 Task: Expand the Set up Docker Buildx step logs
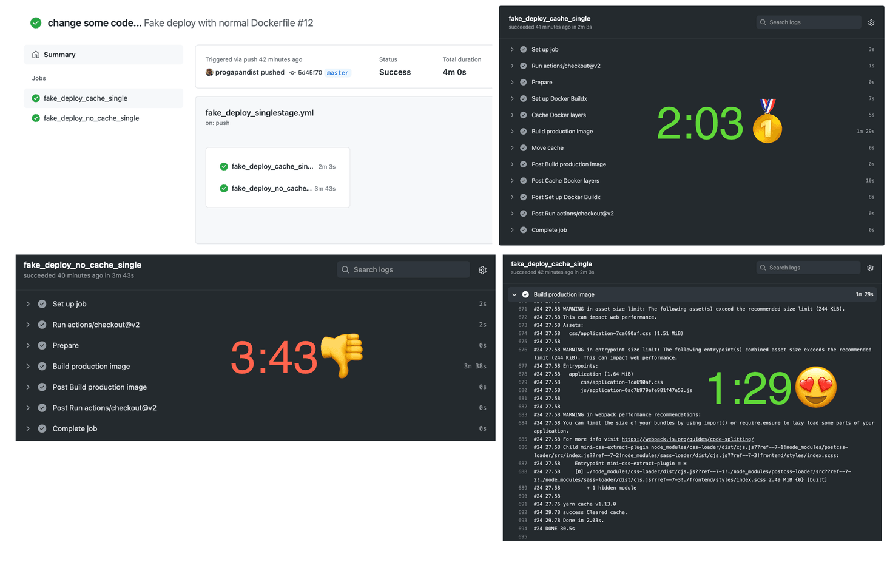pos(513,98)
